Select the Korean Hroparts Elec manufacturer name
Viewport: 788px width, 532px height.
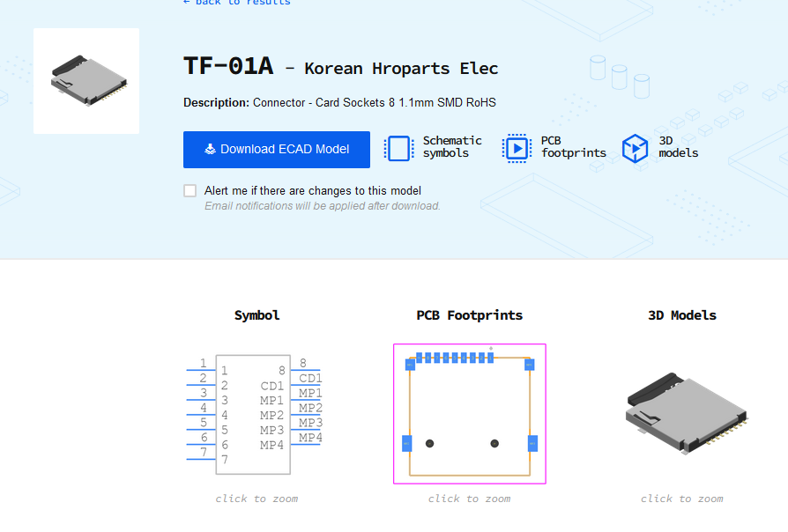[401, 69]
